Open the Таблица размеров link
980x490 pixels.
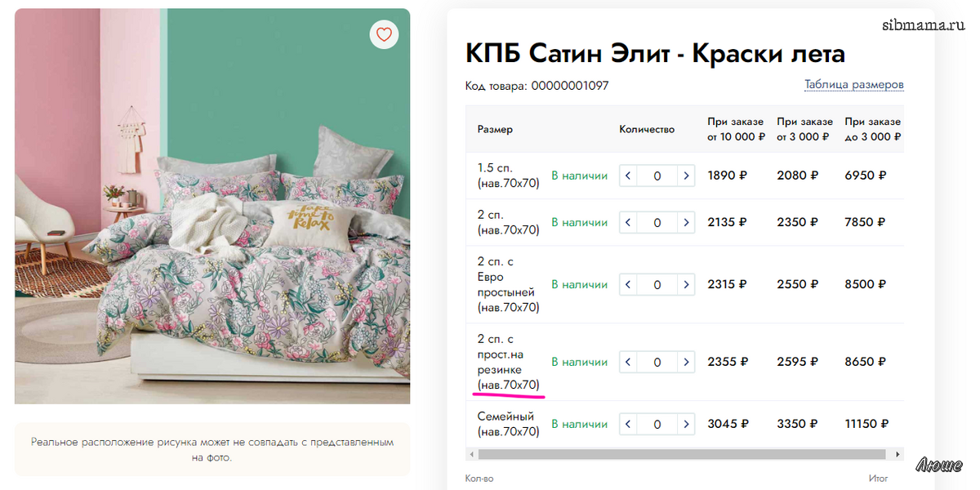pos(853,85)
